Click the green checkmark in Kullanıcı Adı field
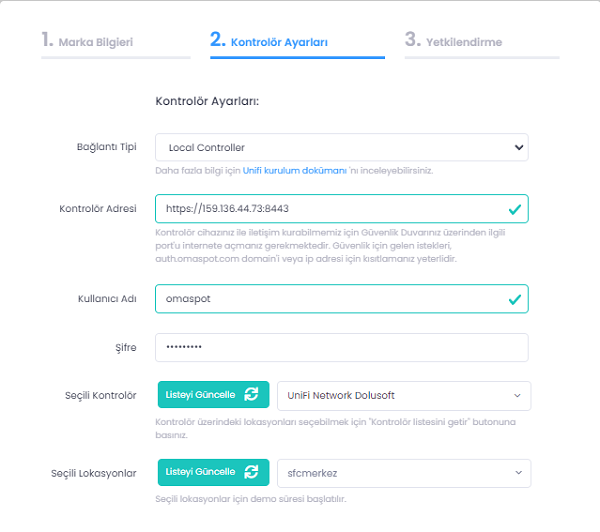 pos(514,299)
